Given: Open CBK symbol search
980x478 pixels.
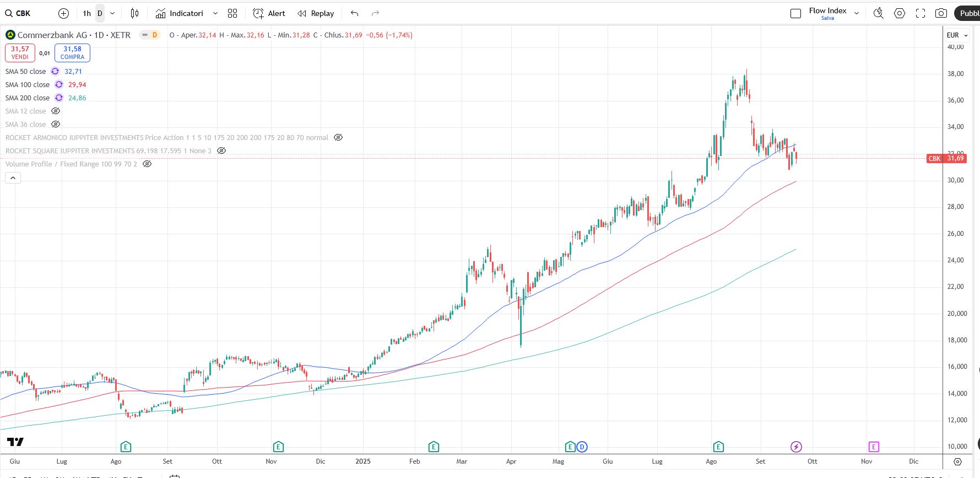Looking at the screenshot, I should click(18, 13).
